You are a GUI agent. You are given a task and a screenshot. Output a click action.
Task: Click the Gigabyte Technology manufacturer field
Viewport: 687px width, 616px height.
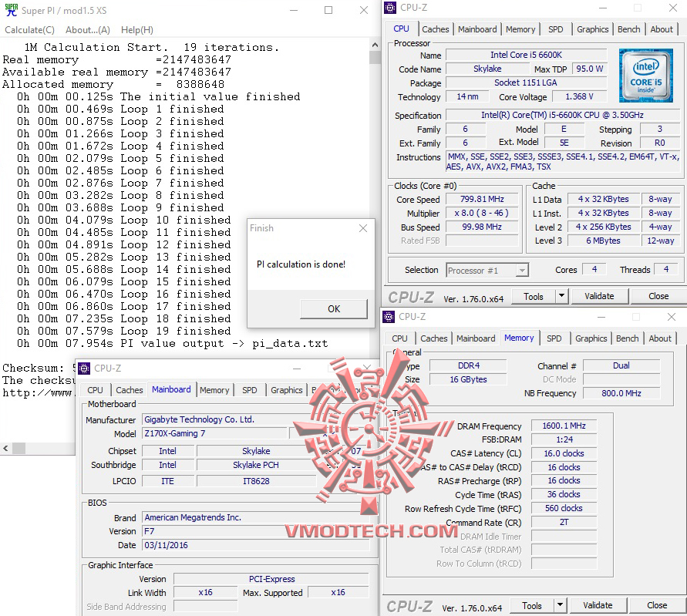click(256, 419)
